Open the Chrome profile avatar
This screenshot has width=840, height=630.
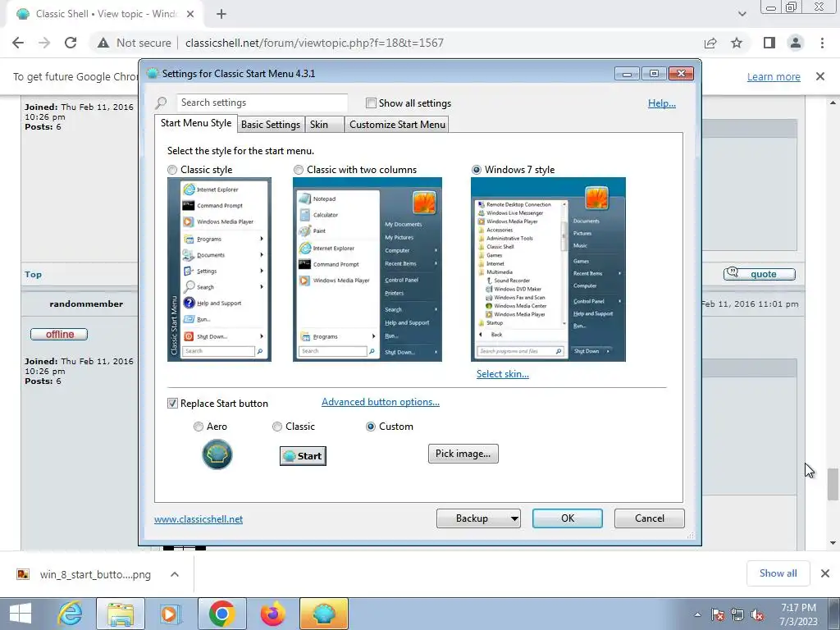[x=796, y=43]
